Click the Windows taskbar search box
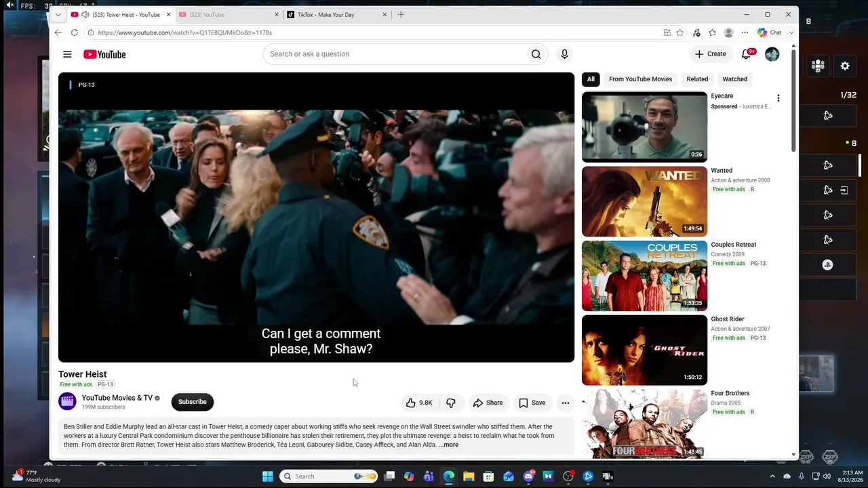The image size is (868, 488). 329,476
